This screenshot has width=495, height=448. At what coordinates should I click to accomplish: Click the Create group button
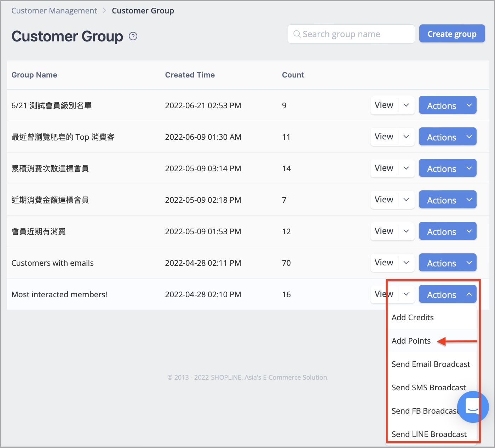(452, 34)
